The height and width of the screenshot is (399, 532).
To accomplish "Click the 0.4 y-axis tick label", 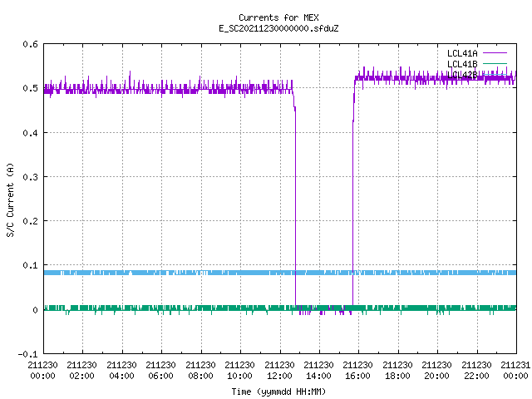I will [30, 133].
